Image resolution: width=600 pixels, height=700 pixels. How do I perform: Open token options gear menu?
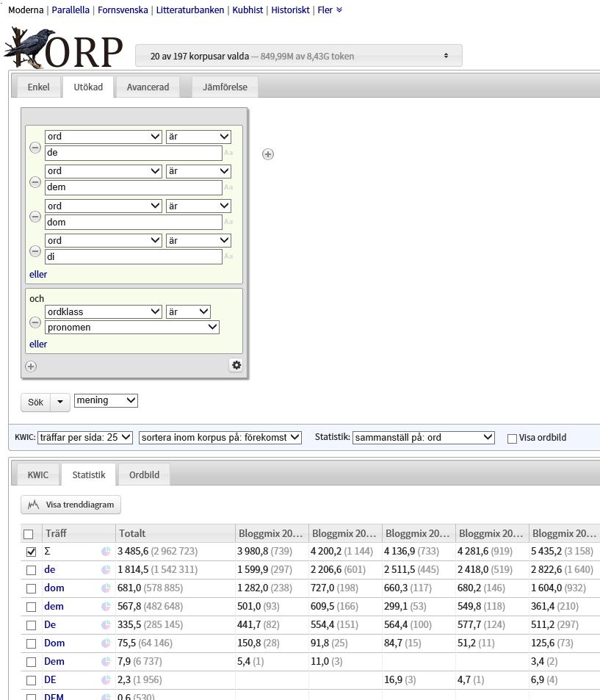click(x=236, y=365)
